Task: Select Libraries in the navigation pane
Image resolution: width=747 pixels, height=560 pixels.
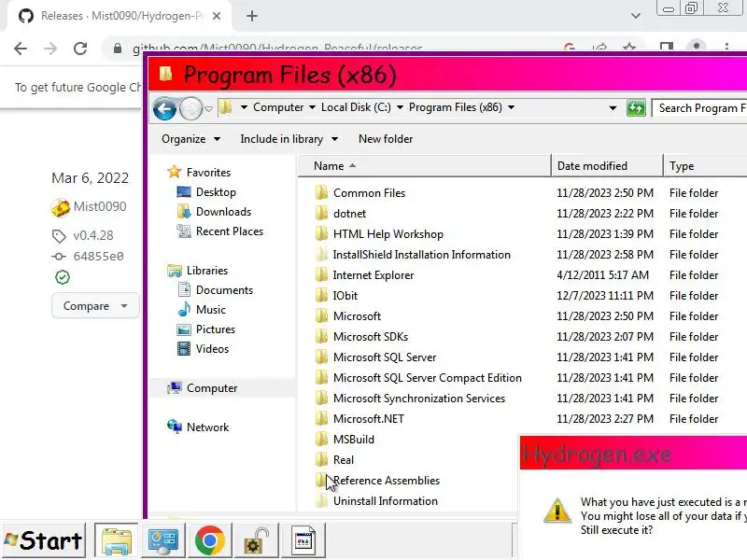Action: click(206, 271)
